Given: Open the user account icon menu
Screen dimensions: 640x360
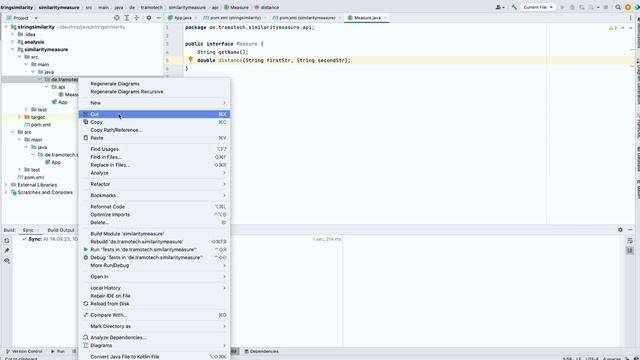Looking at the screenshot, I should [x=500, y=7].
